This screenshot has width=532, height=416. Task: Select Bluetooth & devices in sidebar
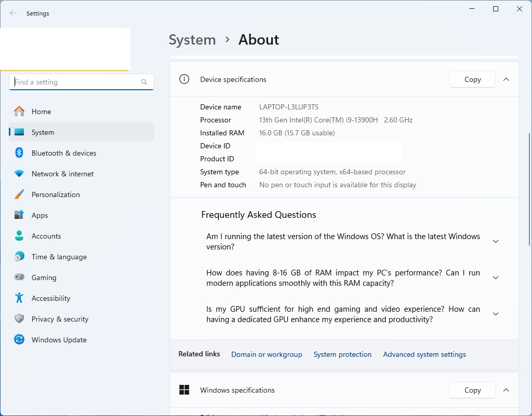click(x=81, y=152)
